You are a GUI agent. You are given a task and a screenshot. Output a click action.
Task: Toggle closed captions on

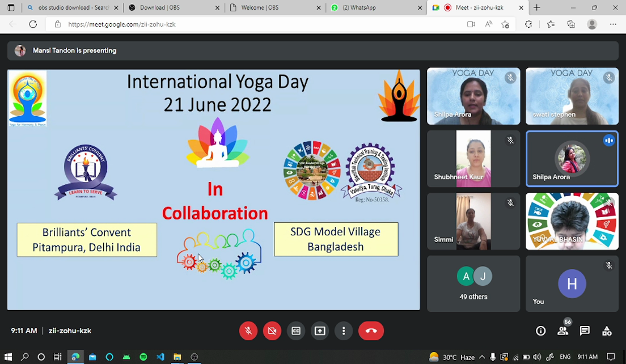click(x=296, y=331)
